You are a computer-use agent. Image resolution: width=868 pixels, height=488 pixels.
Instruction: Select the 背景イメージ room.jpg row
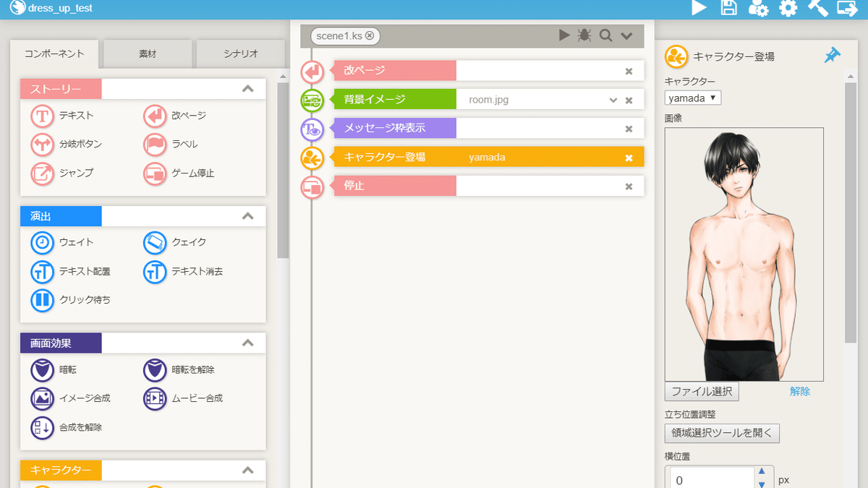click(488, 100)
